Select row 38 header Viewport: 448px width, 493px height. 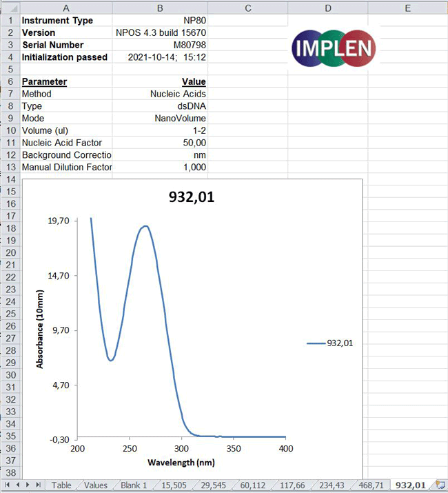click(11, 472)
